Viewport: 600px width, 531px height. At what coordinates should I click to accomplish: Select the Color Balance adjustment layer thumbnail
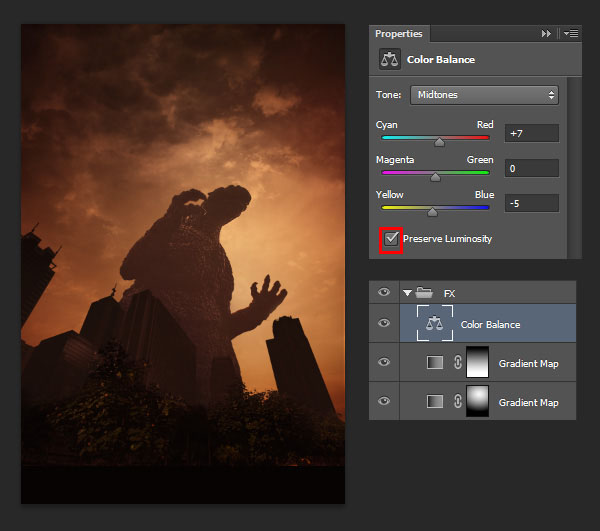point(435,323)
